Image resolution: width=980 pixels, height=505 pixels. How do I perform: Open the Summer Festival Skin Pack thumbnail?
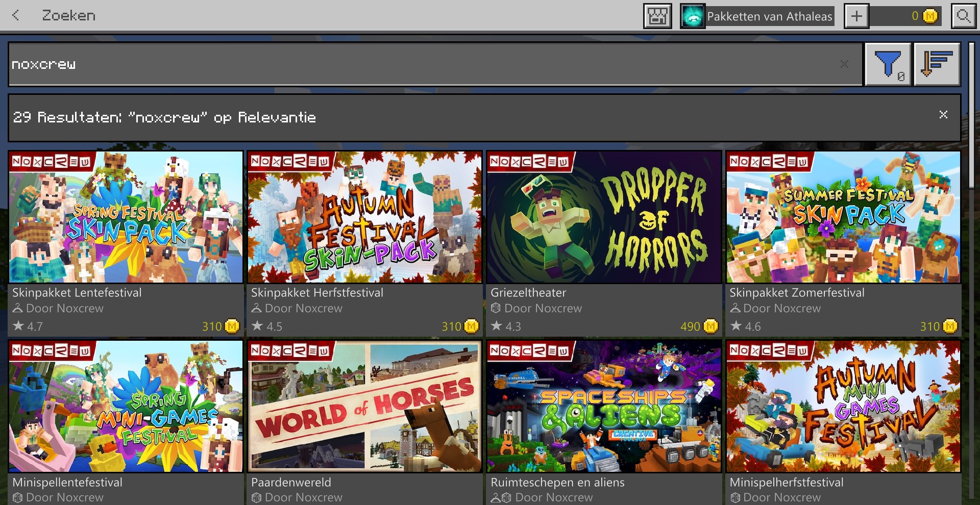pos(843,217)
